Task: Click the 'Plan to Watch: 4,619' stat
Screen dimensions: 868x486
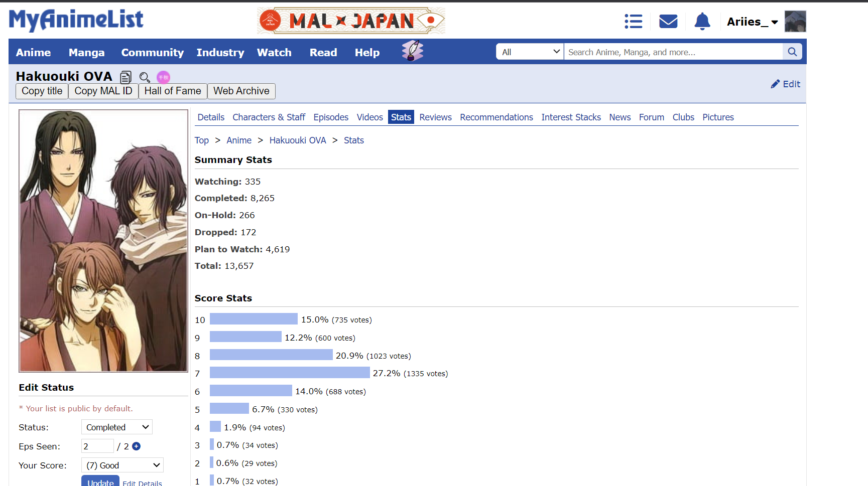Action: (x=242, y=249)
